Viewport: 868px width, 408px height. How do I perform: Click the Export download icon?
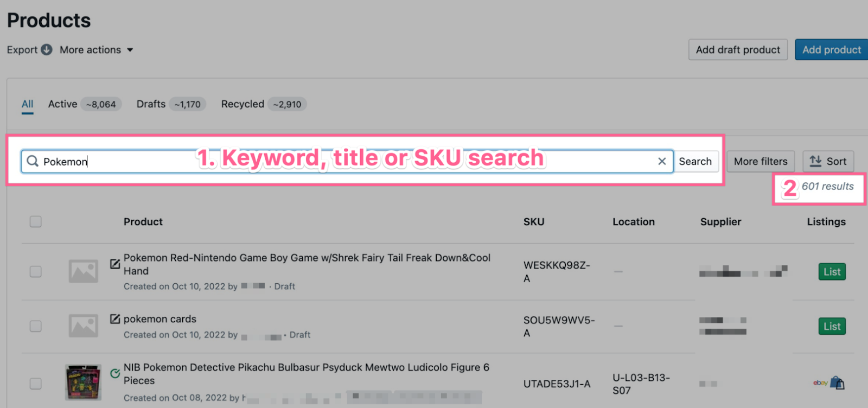click(x=47, y=49)
